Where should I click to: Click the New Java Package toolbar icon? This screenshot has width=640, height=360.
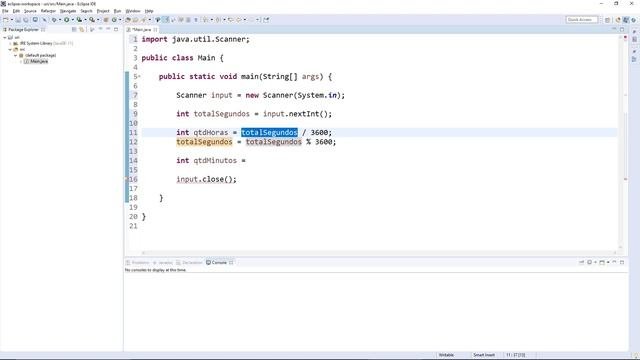point(106,20)
